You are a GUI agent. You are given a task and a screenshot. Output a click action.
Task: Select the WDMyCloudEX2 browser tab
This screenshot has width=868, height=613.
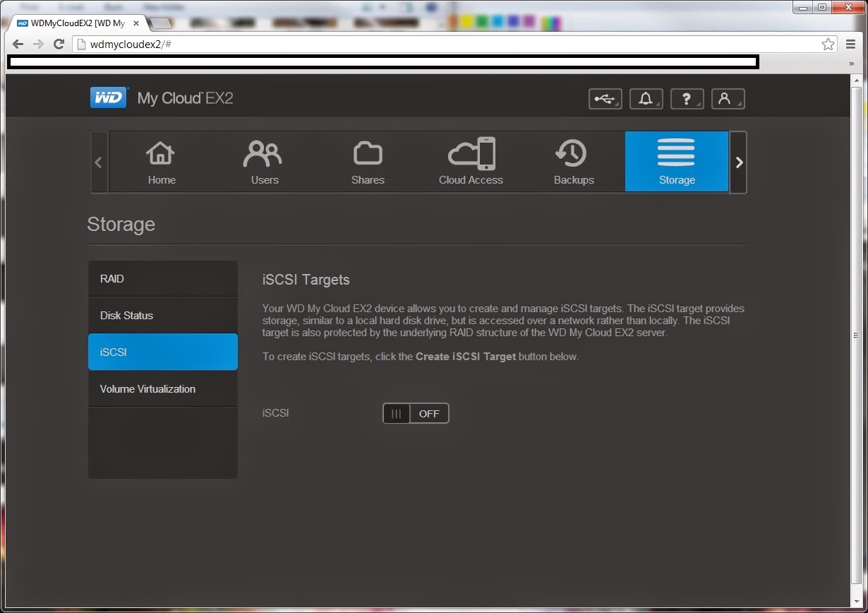(x=78, y=23)
